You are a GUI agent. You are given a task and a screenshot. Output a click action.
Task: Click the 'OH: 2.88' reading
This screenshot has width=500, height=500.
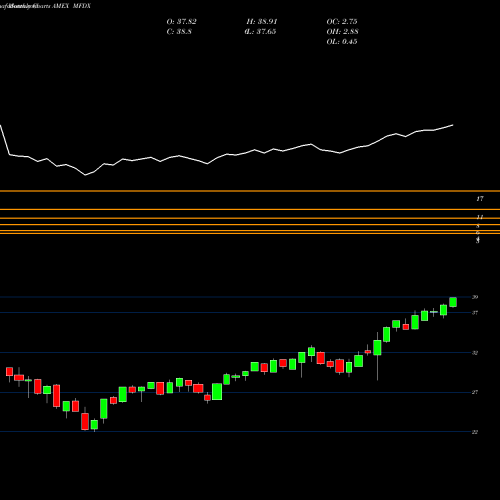(x=342, y=32)
